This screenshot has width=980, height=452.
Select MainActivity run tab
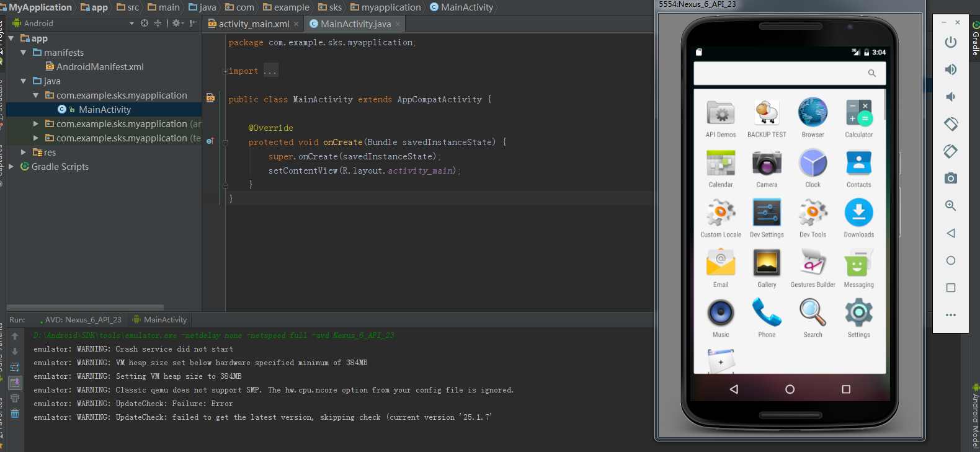[159, 320]
